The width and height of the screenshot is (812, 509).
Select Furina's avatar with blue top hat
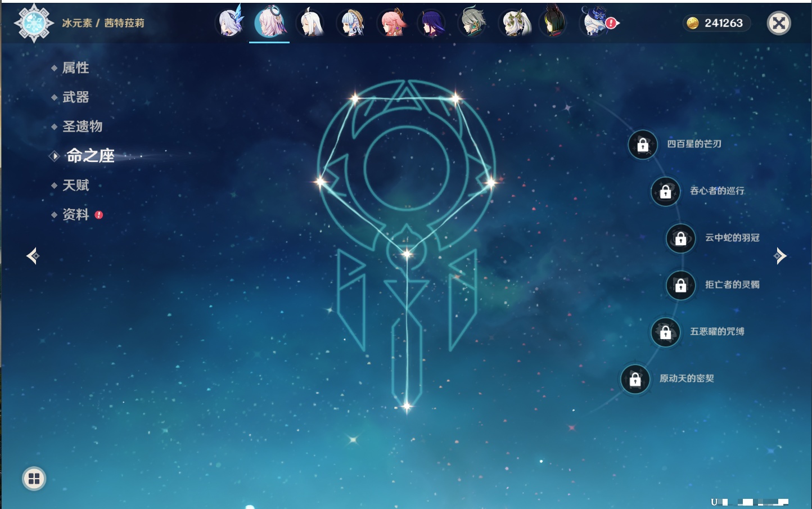(594, 22)
